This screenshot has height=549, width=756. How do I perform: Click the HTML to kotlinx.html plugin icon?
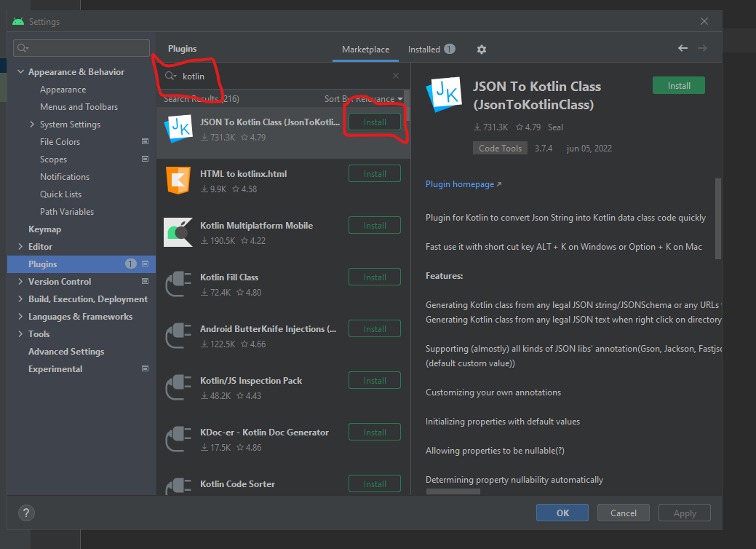pos(178,181)
